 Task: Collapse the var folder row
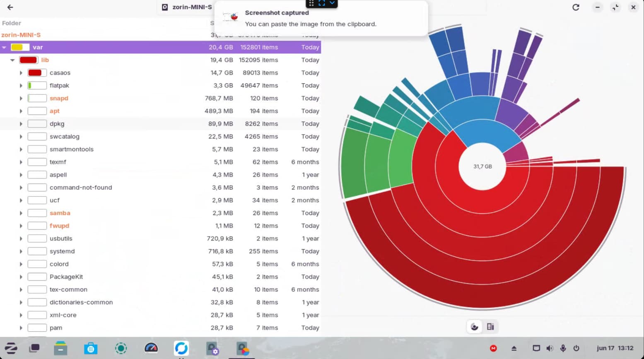(x=4, y=47)
